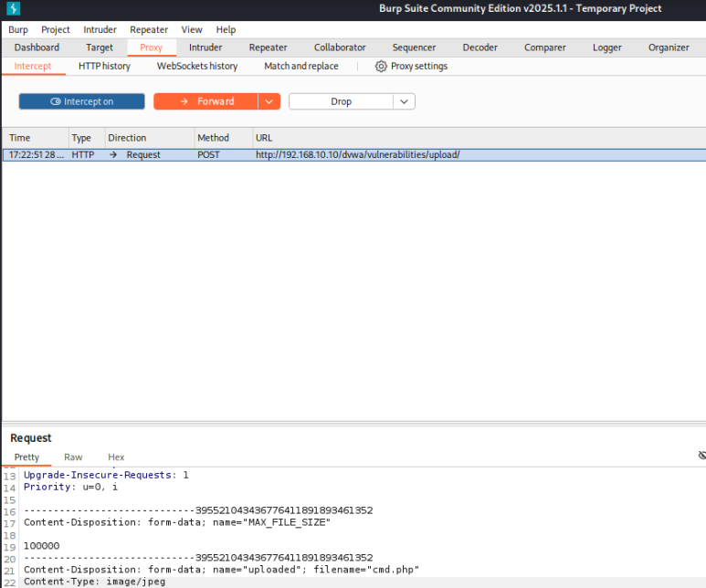Drop the intercepted request
The height and width of the screenshot is (588, 706).
point(341,101)
